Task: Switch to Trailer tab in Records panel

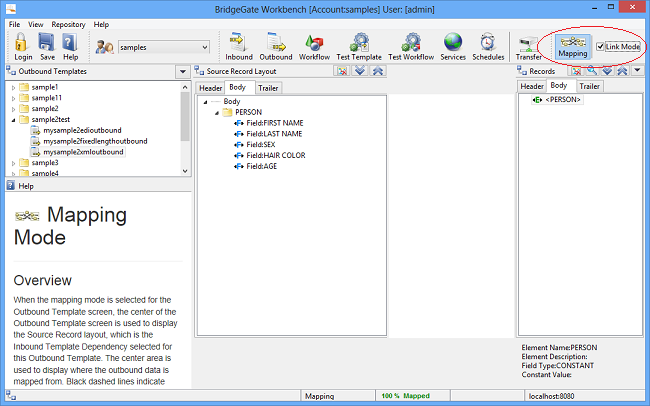Action: [x=589, y=86]
